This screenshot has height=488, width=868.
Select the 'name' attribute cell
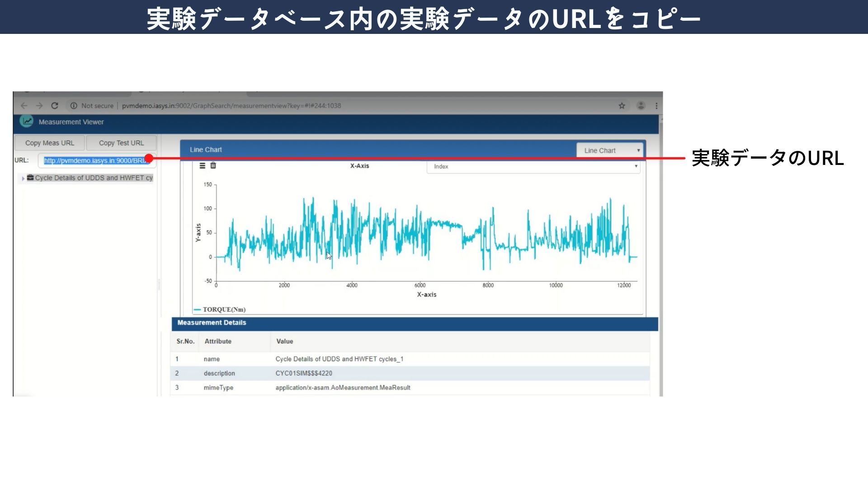(x=212, y=359)
